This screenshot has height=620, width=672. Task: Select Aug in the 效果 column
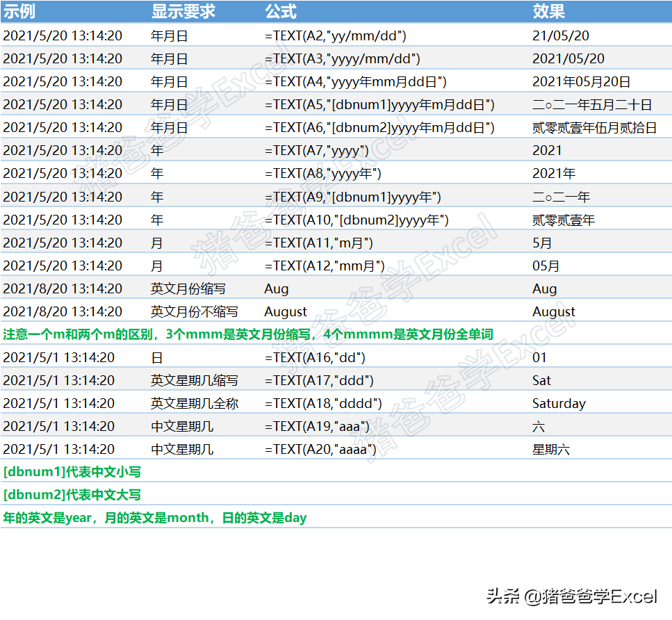(x=544, y=289)
